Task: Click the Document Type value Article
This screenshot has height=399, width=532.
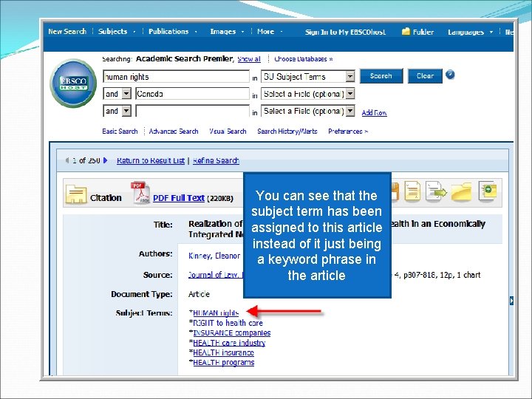Action: tap(199, 294)
